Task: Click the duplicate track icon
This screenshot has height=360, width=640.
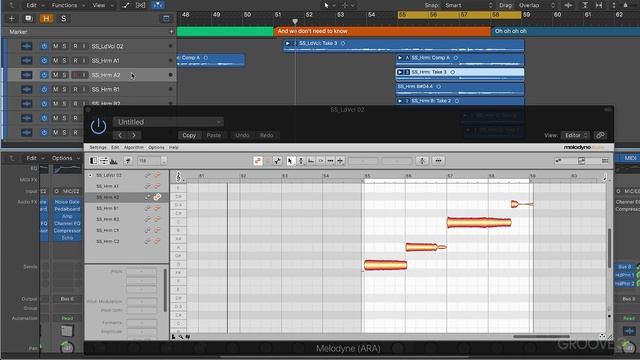Action: (28, 19)
